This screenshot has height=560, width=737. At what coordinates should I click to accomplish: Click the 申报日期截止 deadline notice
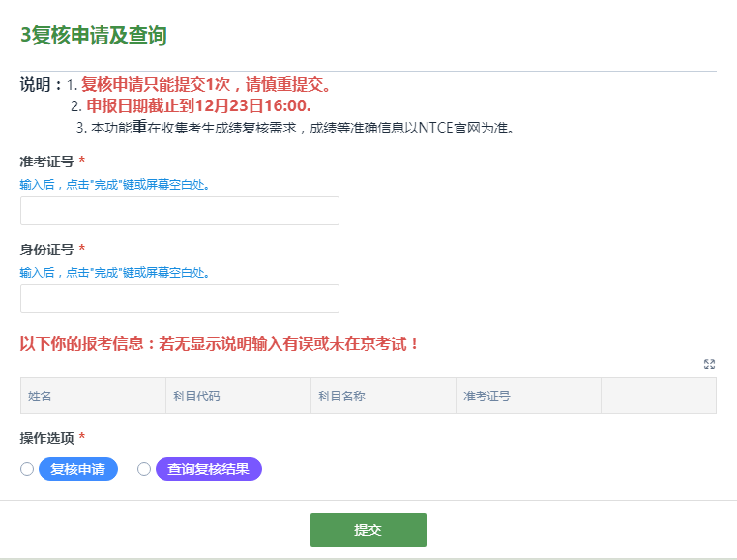(x=198, y=105)
